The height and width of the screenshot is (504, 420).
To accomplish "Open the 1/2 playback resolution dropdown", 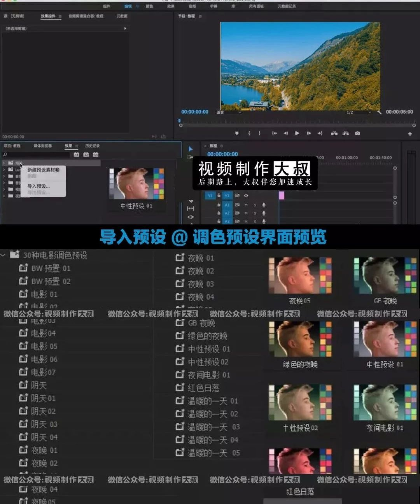I will click(359, 112).
